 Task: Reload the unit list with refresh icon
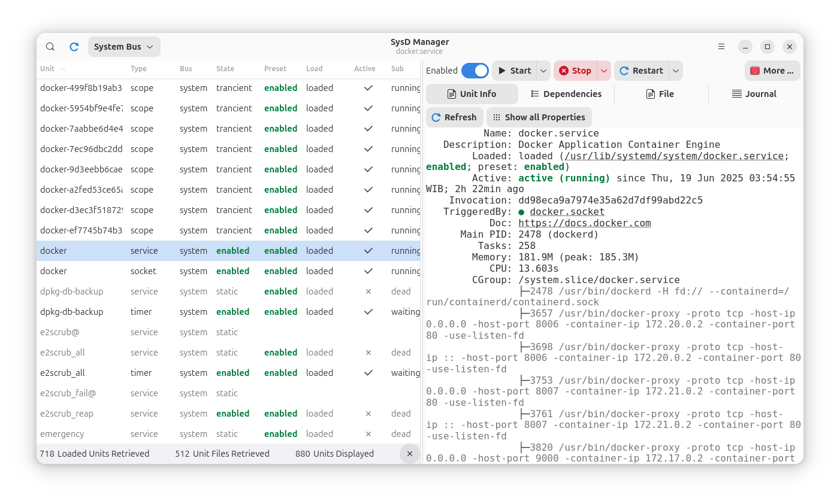coord(74,47)
